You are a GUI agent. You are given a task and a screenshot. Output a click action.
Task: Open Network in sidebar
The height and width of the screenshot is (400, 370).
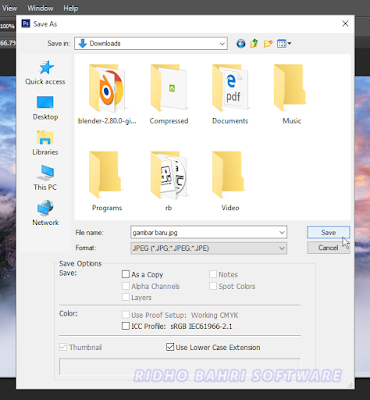[45, 213]
